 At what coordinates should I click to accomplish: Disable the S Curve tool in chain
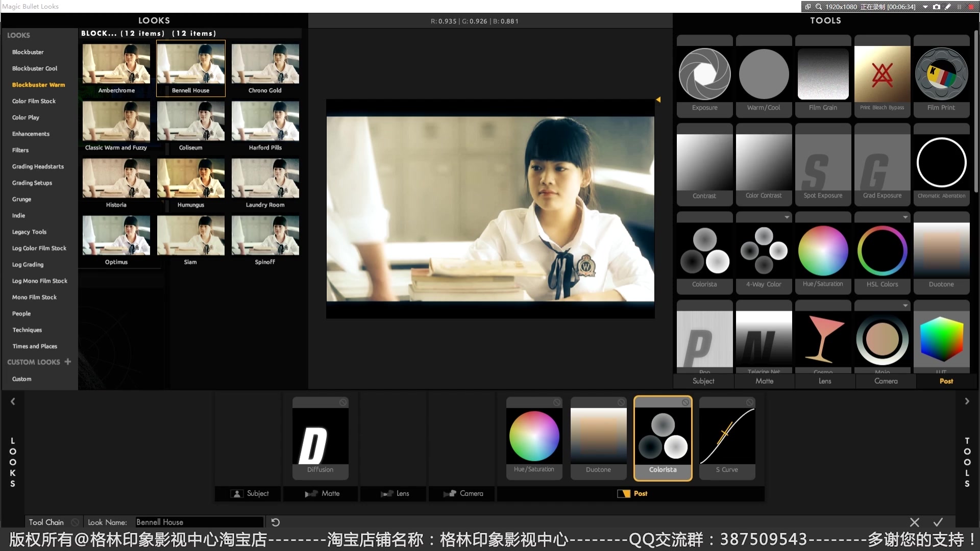click(x=750, y=403)
